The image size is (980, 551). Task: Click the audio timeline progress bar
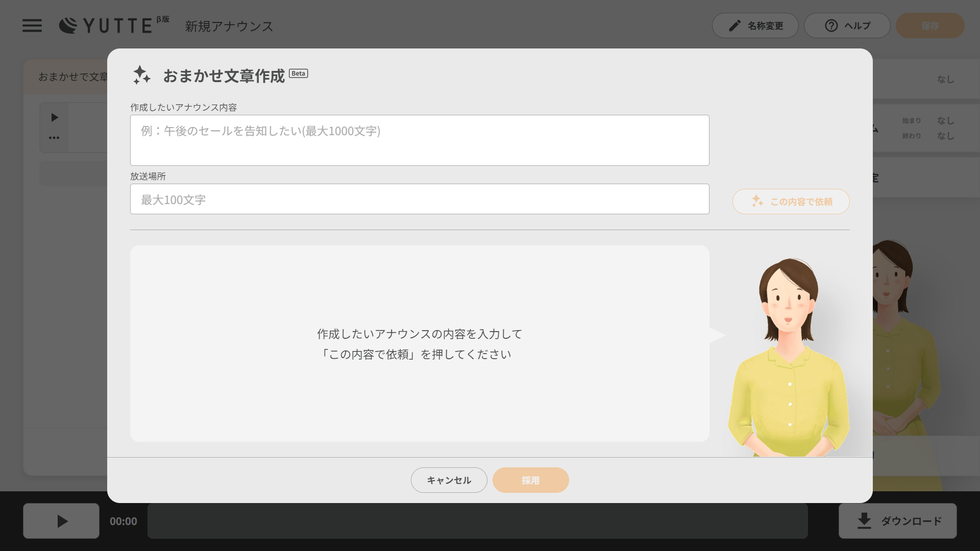pyautogui.click(x=477, y=521)
